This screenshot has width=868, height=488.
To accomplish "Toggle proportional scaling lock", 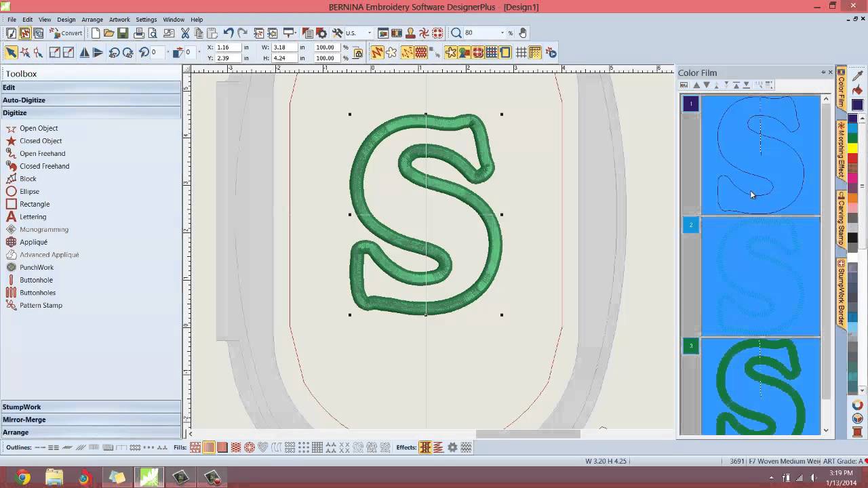I will [x=358, y=53].
